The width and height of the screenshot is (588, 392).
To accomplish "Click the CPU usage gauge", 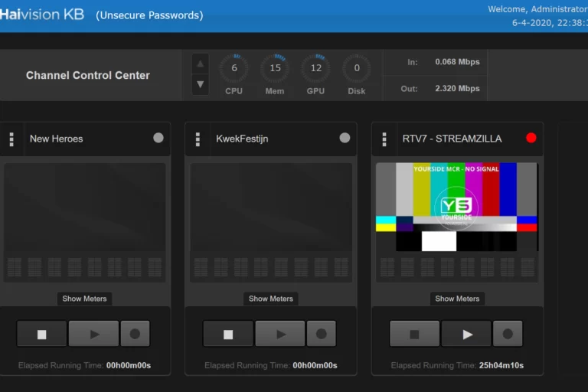I will [x=234, y=68].
